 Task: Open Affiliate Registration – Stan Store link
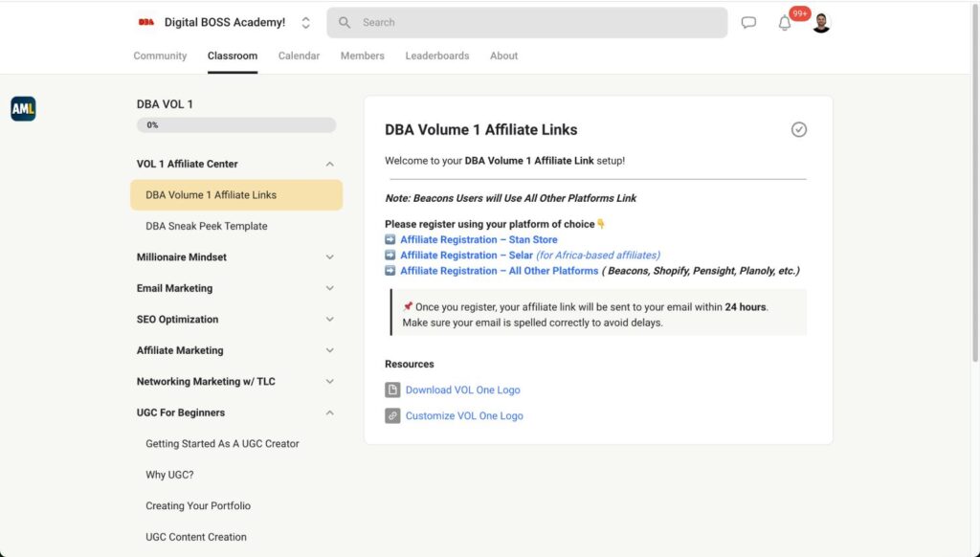(479, 239)
